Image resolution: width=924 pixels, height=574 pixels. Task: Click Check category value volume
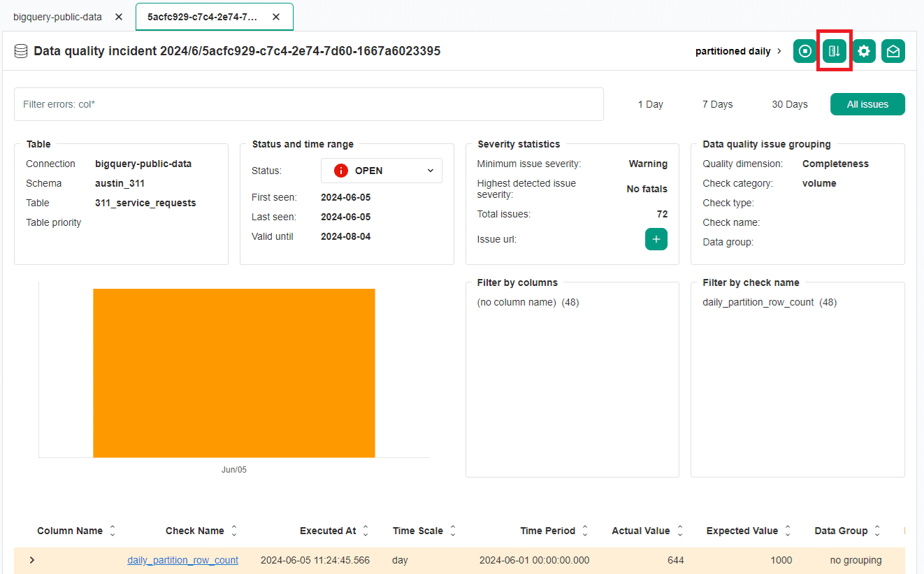tap(819, 183)
